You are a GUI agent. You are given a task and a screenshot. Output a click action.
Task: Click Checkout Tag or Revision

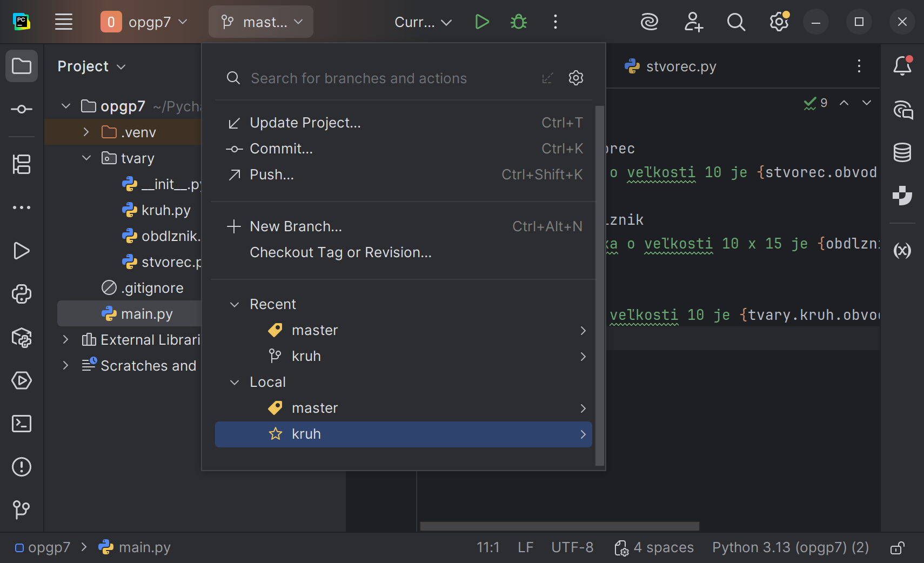[x=340, y=253]
